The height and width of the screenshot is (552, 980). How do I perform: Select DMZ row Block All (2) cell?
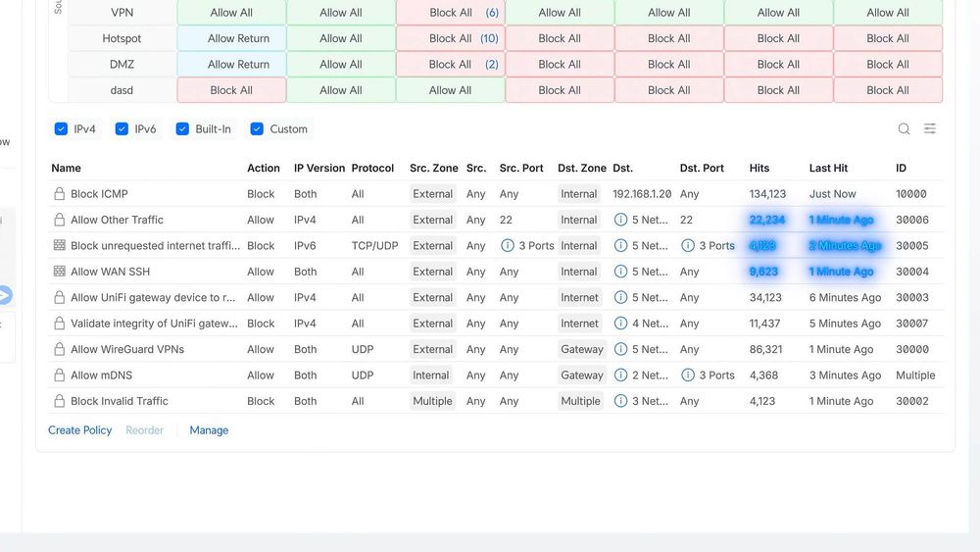click(x=451, y=65)
